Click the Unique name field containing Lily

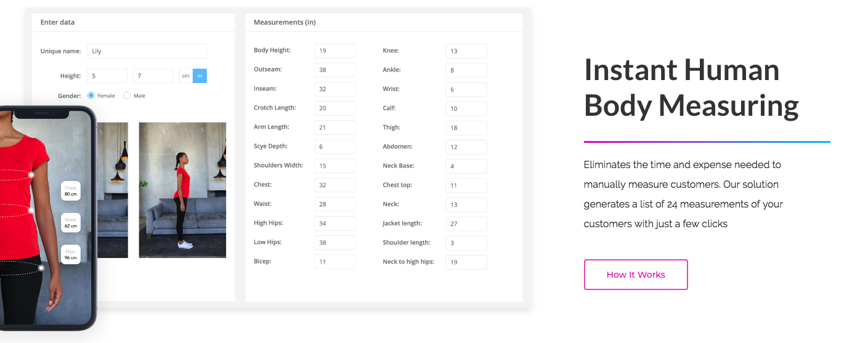(147, 51)
